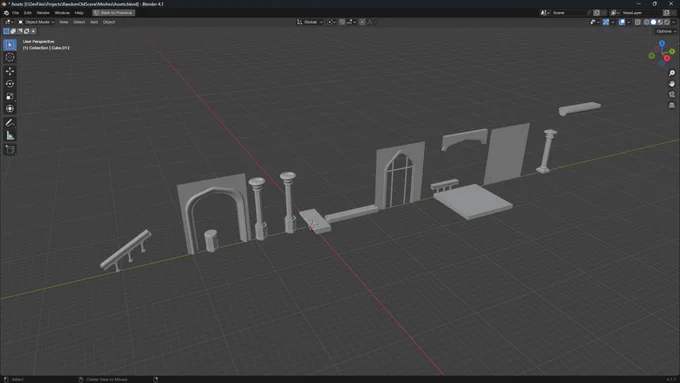This screenshot has width=680, height=383.
Task: Click the pin scene icon
Action: coord(588,13)
